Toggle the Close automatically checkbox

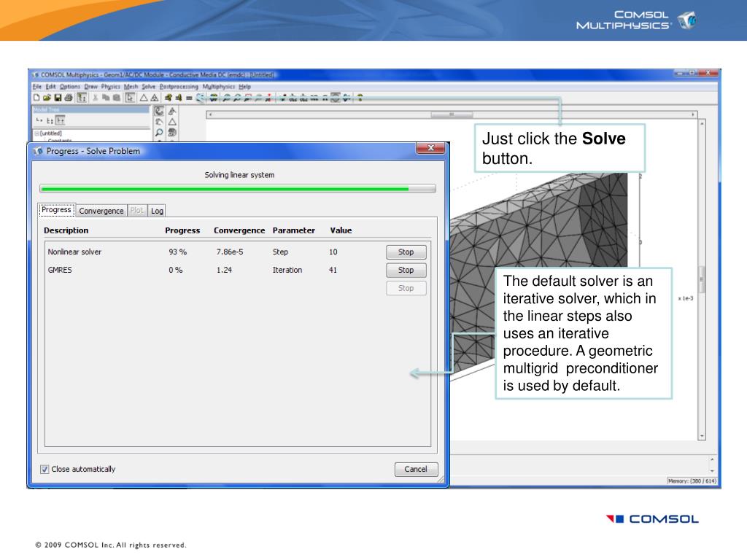pos(44,470)
